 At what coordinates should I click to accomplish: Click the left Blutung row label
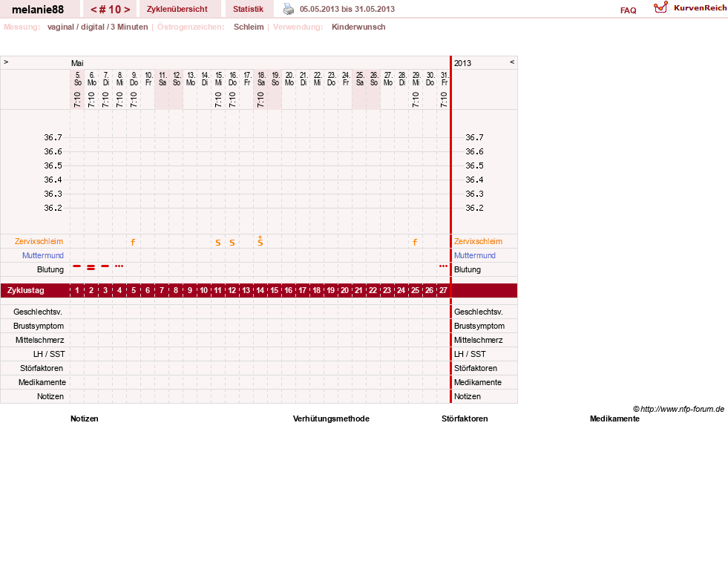pos(50,269)
